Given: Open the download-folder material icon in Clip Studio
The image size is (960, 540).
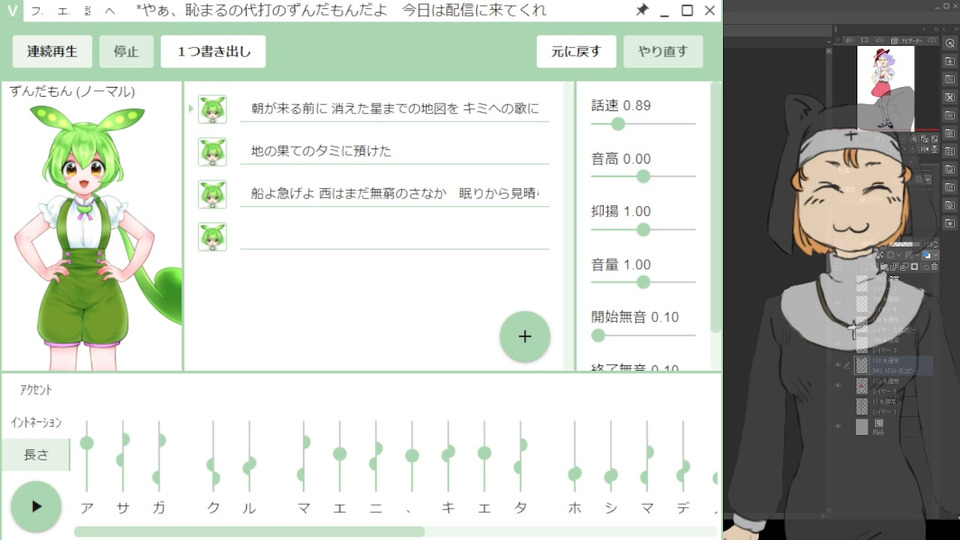Looking at the screenshot, I should pyautogui.click(x=950, y=61).
